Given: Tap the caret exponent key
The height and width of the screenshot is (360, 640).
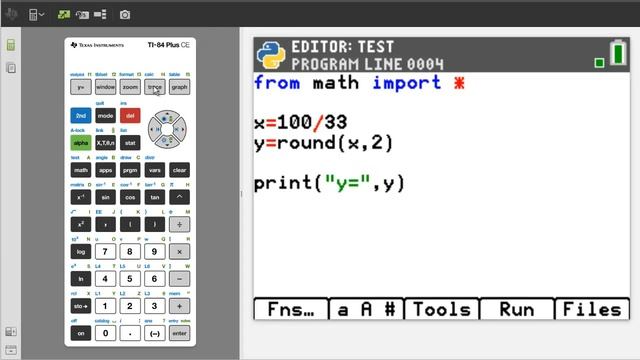Looking at the screenshot, I should 180,197.
